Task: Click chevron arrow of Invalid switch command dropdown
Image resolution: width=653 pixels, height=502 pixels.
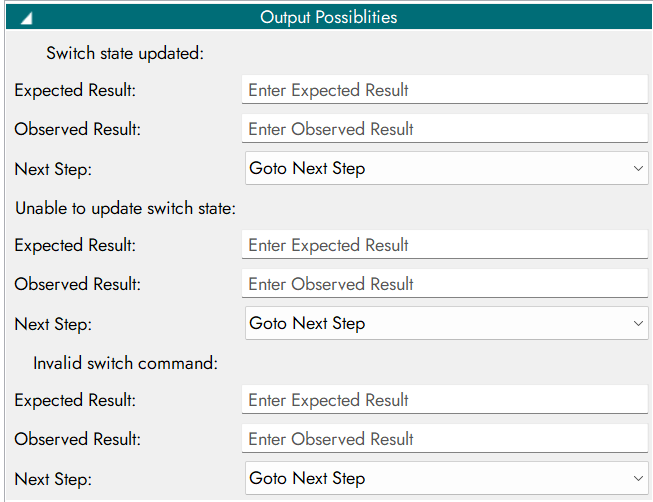Action: click(x=639, y=478)
